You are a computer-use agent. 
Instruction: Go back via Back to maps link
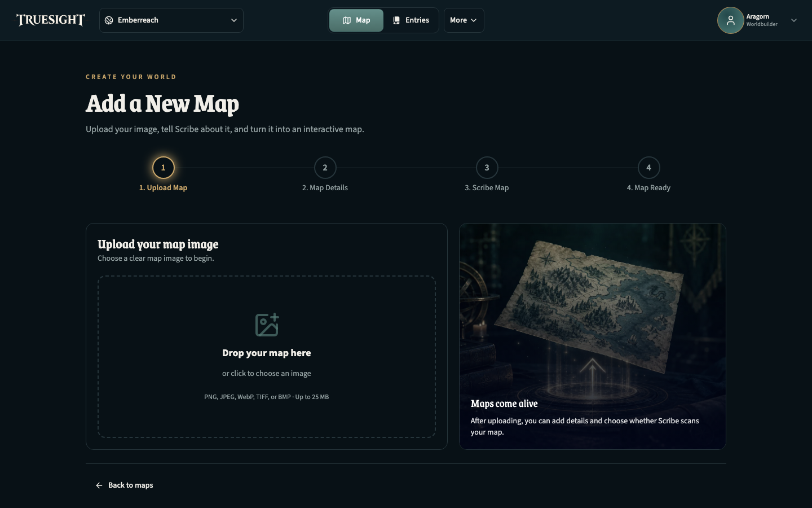pos(125,485)
